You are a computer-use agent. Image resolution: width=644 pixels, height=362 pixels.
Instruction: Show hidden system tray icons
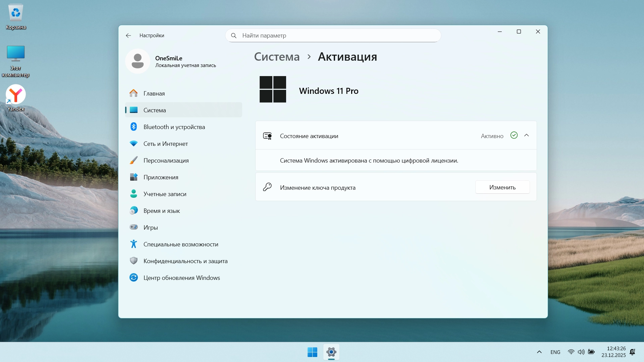[x=539, y=352]
